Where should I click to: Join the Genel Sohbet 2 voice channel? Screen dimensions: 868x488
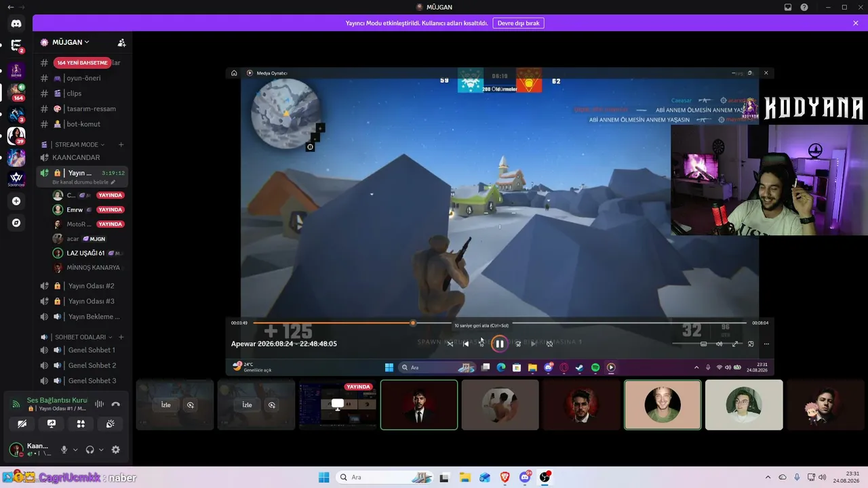81,365
